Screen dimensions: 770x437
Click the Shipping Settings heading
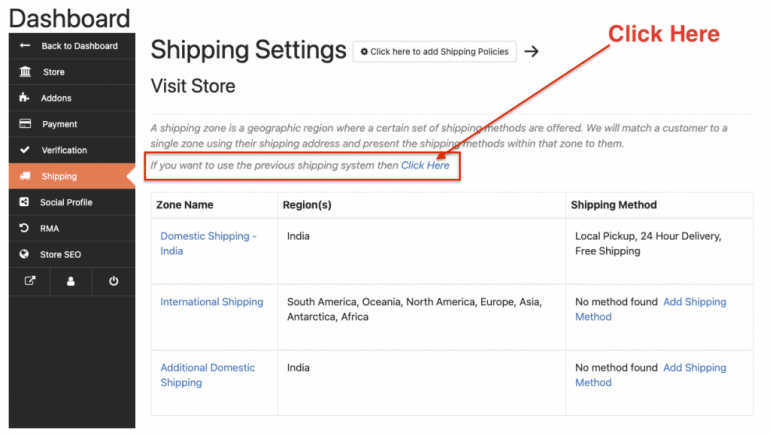248,50
